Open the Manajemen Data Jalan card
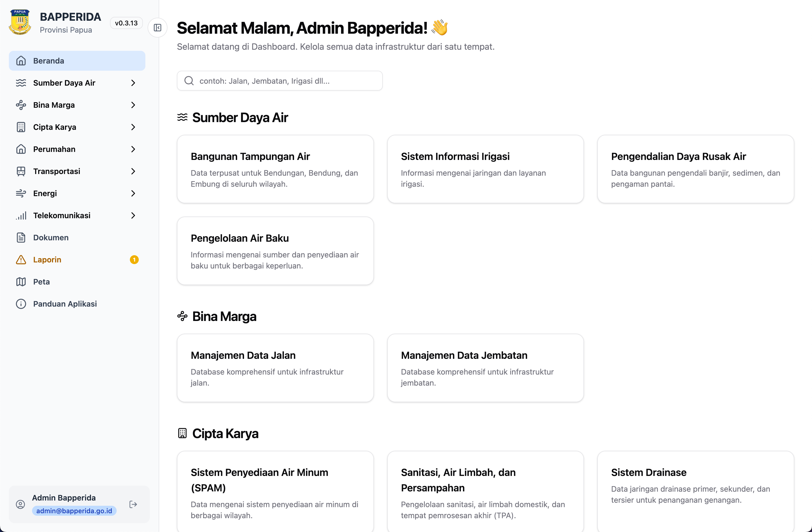The image size is (812, 532). (275, 368)
